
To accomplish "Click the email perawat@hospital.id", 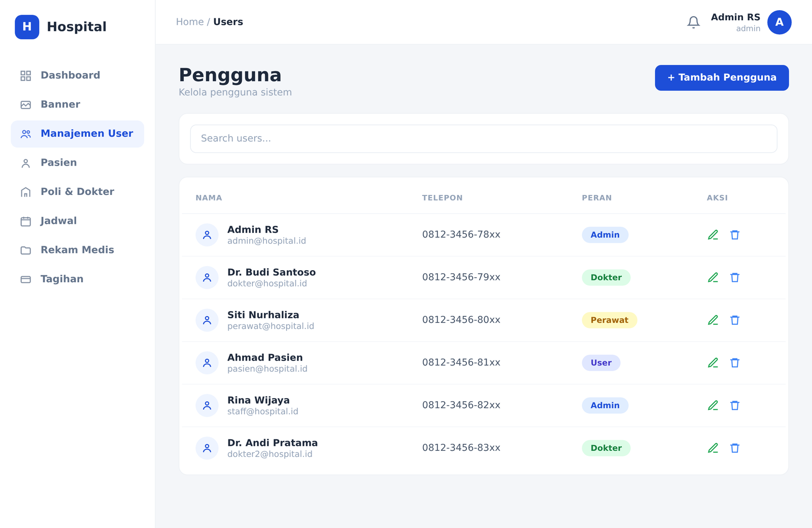I will coord(270,326).
